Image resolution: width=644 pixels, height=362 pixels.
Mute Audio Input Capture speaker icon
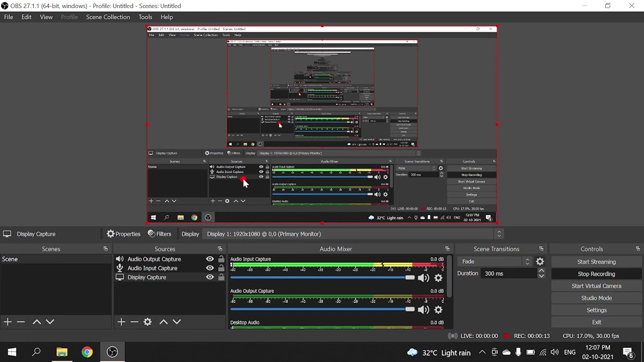click(423, 278)
